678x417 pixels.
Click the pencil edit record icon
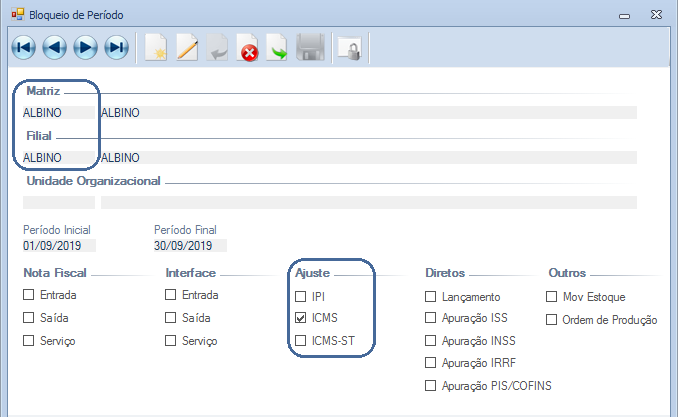click(187, 47)
